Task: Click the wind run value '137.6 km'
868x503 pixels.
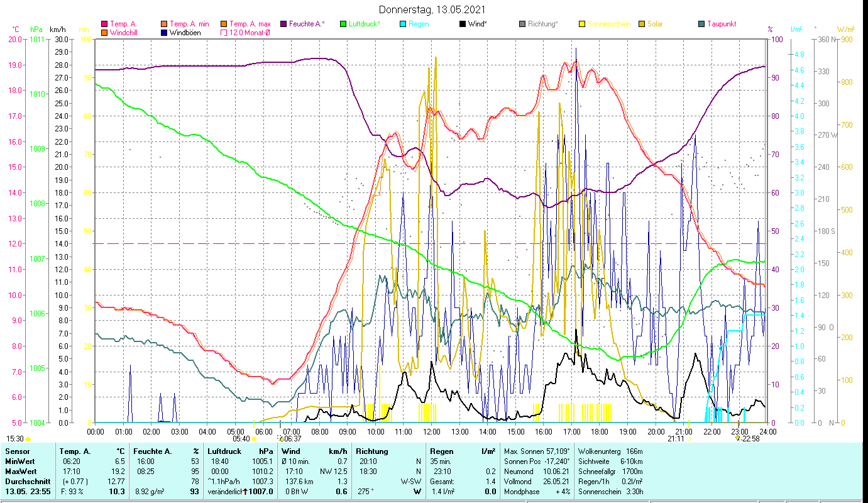Action: pyautogui.click(x=299, y=482)
